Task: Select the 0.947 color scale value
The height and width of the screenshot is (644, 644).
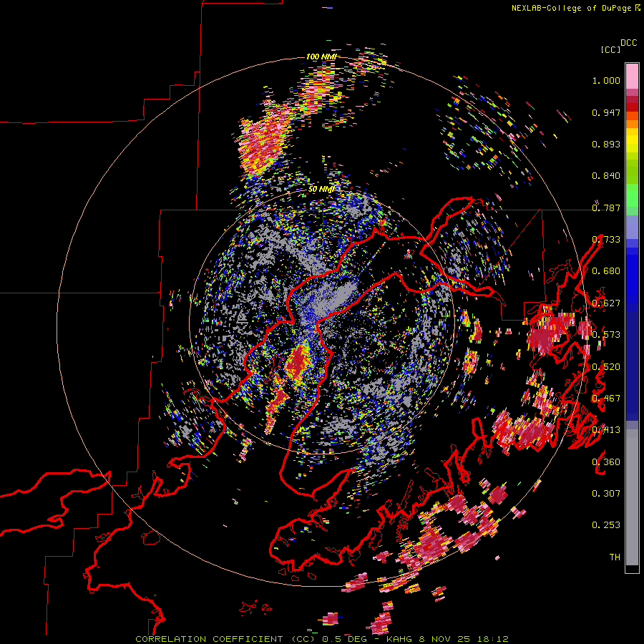Action: (606, 112)
